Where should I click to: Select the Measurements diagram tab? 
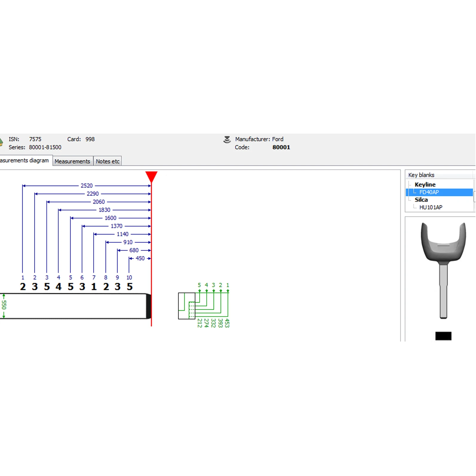point(26,160)
